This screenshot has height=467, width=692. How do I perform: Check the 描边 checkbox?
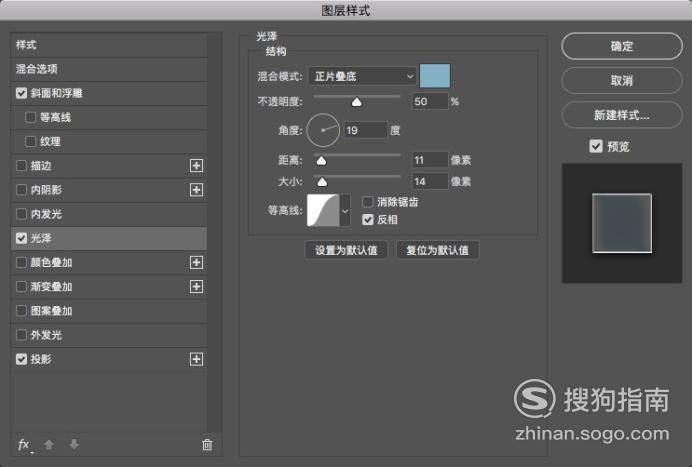click(x=21, y=166)
